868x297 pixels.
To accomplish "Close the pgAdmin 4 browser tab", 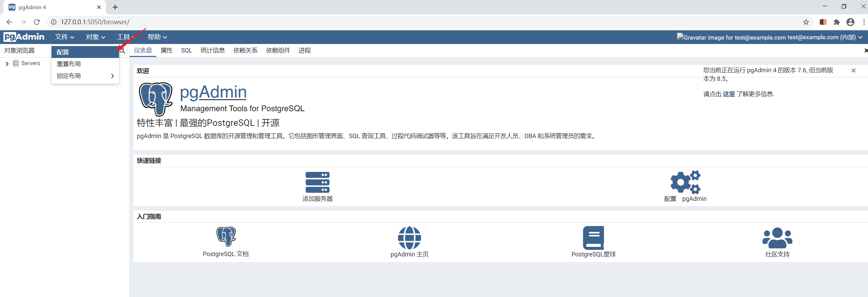I will [x=99, y=7].
